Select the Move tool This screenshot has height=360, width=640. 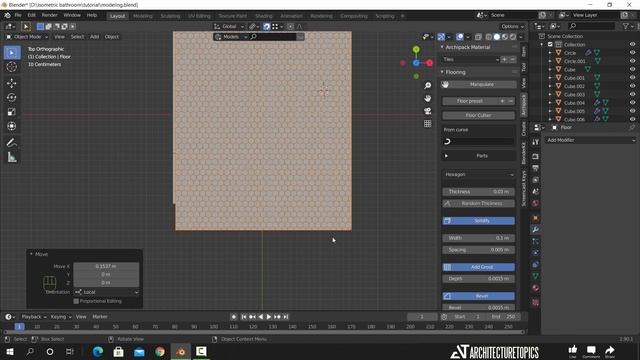click(12, 83)
